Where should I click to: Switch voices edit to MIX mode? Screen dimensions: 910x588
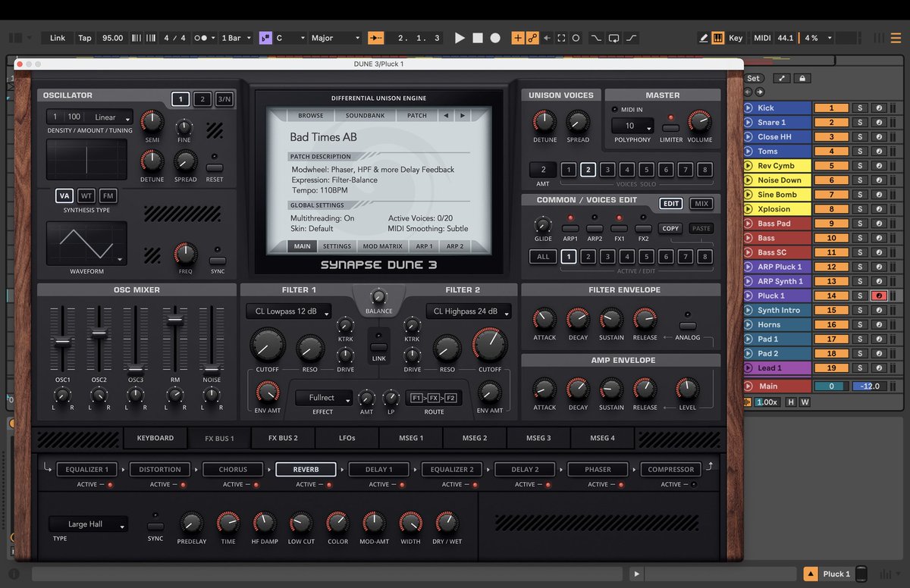click(x=701, y=204)
